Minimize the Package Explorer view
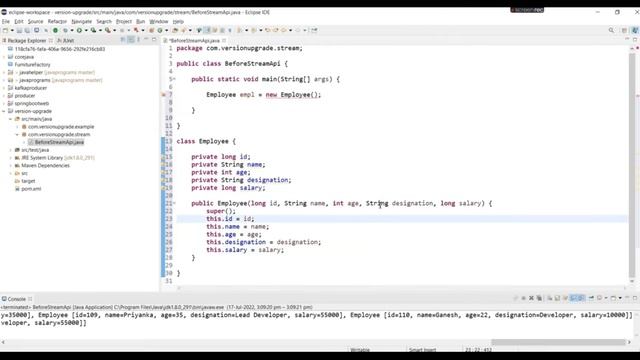 pos(146,40)
